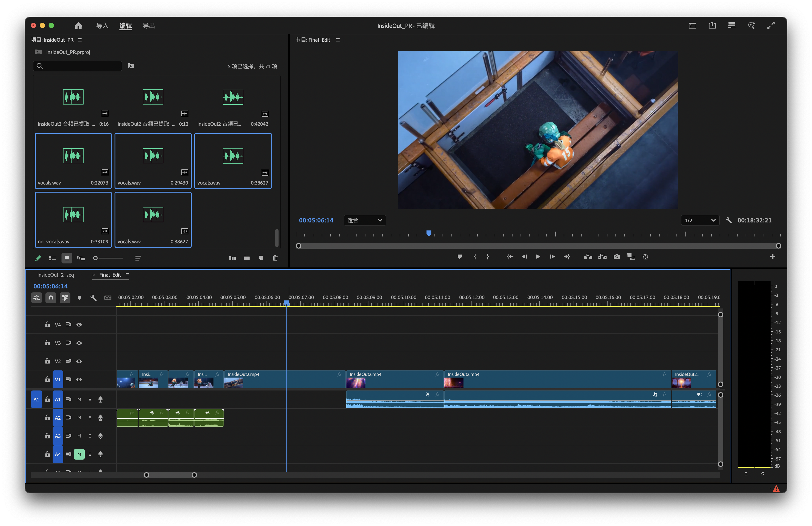
Task: Lock the V2 track
Action: tap(47, 361)
